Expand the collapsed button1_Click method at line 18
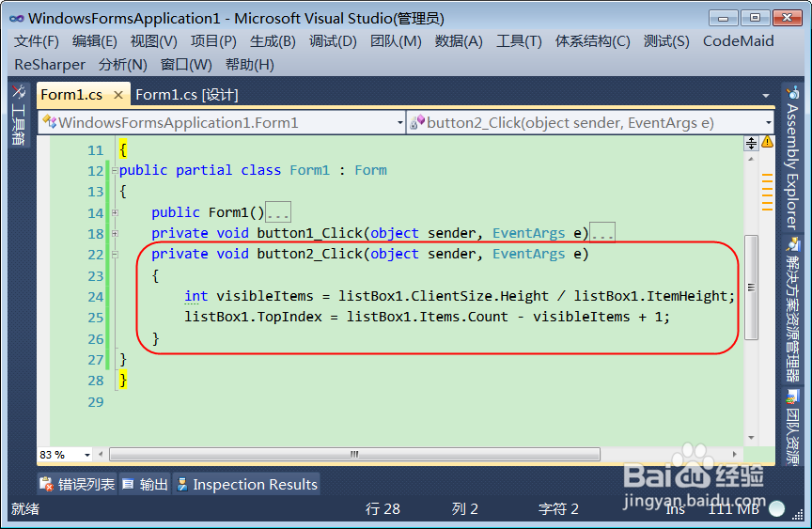Image resolution: width=812 pixels, height=529 pixels. point(115,233)
